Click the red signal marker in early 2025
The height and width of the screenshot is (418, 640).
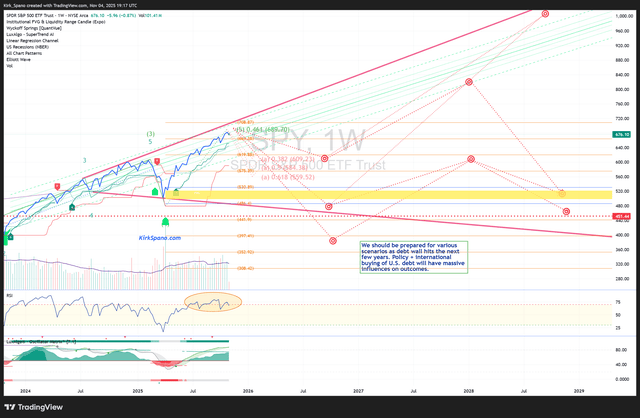coord(157,162)
